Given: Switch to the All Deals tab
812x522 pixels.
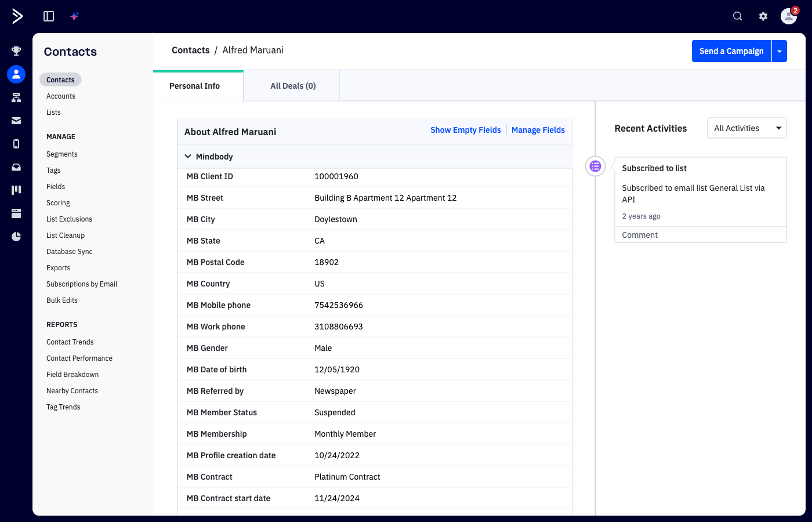Looking at the screenshot, I should coord(292,85).
